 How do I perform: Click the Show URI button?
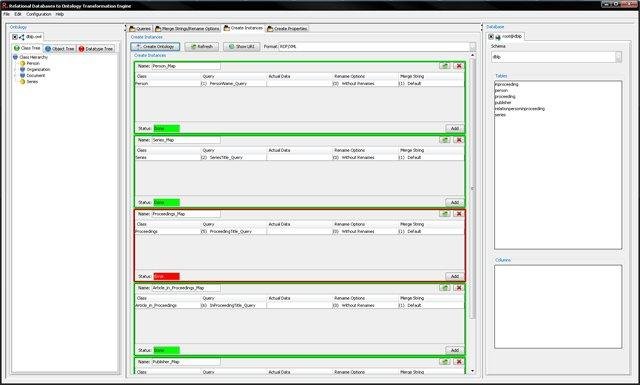pyautogui.click(x=242, y=47)
